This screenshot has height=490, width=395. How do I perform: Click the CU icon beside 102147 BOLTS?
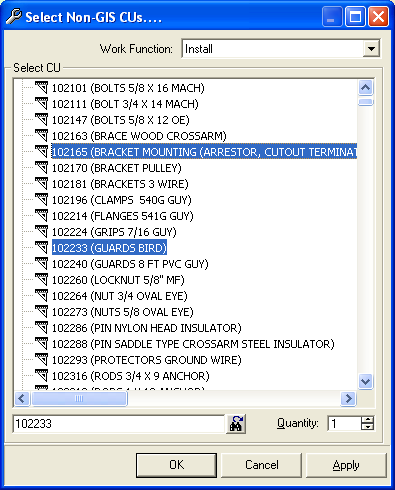[42, 120]
